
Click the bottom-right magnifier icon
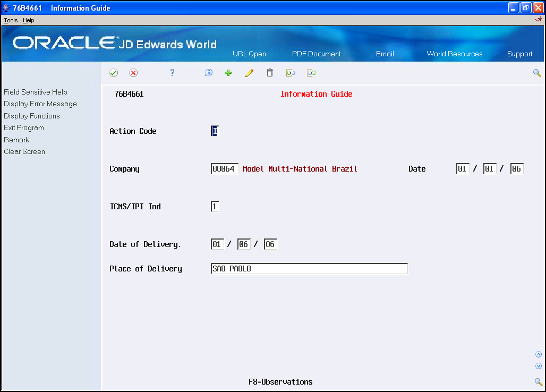click(x=539, y=382)
